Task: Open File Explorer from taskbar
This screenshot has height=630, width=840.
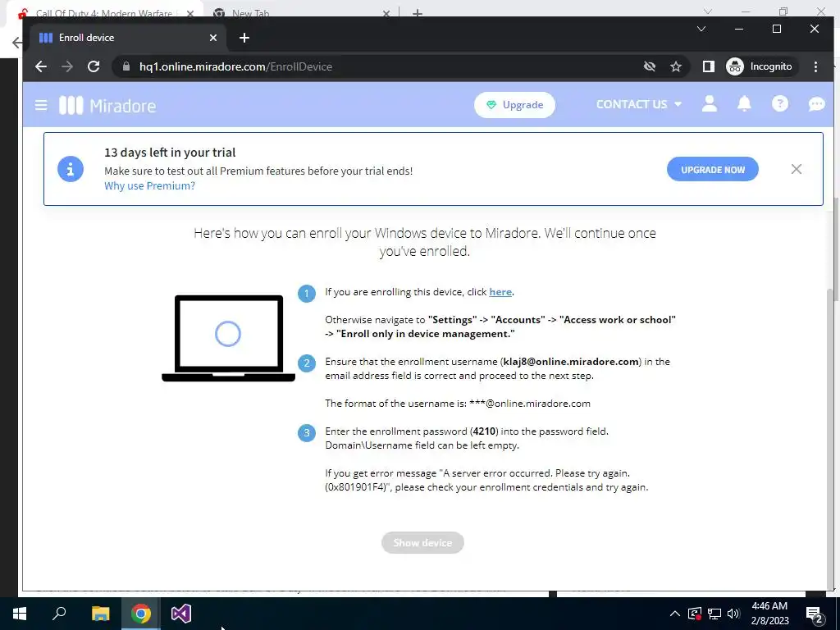Action: pyautogui.click(x=101, y=614)
